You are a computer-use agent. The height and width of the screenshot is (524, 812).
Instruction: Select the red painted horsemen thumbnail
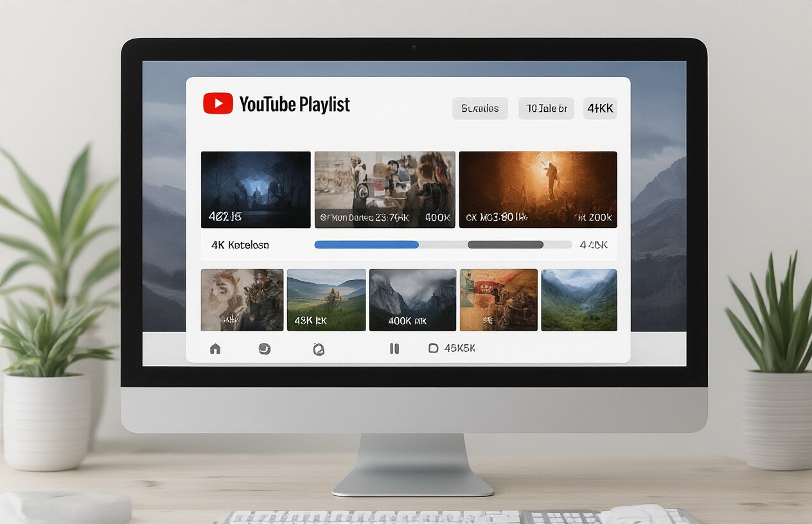point(499,300)
